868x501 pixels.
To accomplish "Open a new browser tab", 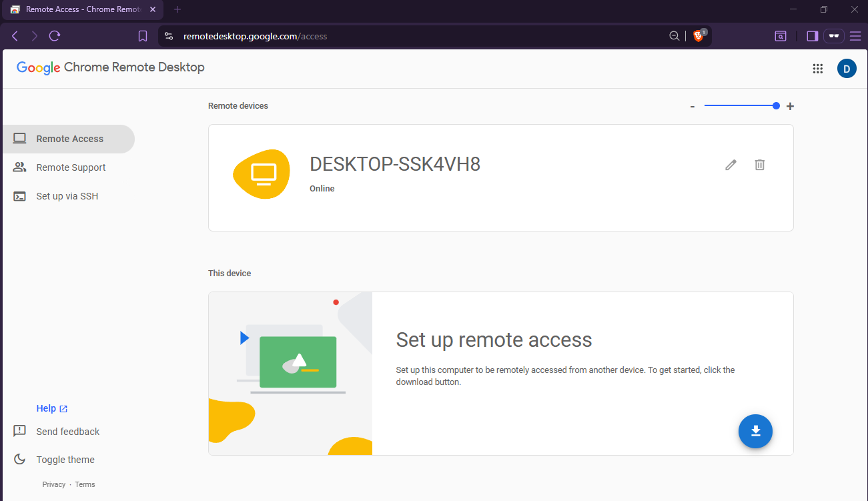I will [177, 10].
